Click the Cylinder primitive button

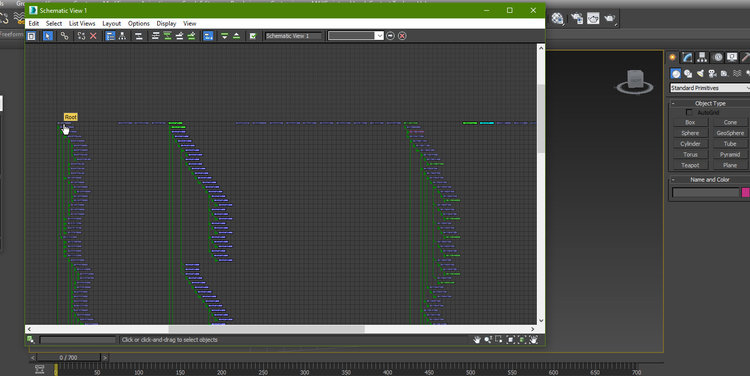[x=690, y=144]
